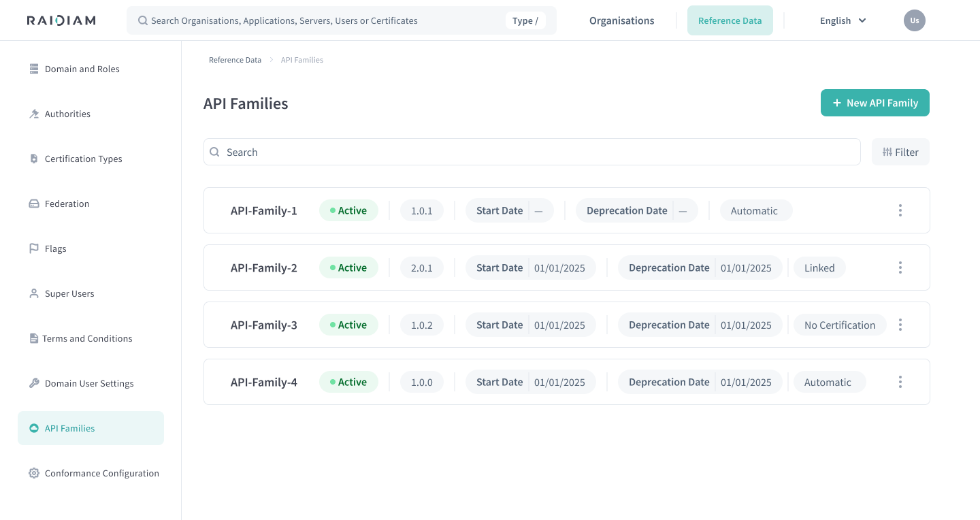Click the Super Users person icon
980x520 pixels.
click(33, 293)
